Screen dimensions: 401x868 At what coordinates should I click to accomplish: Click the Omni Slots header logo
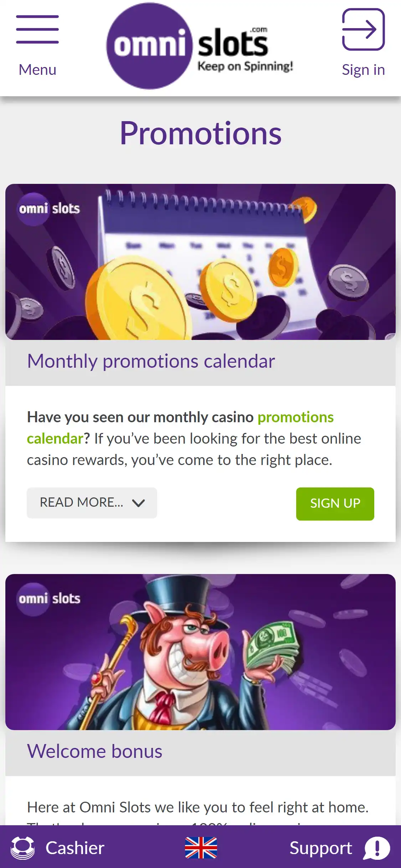(200, 46)
